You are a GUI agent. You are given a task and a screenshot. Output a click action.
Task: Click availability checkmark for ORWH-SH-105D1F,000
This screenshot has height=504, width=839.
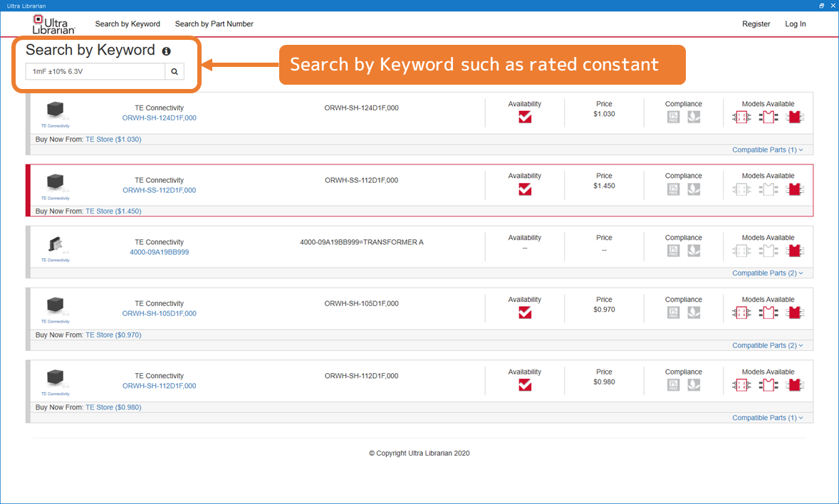coord(525,313)
